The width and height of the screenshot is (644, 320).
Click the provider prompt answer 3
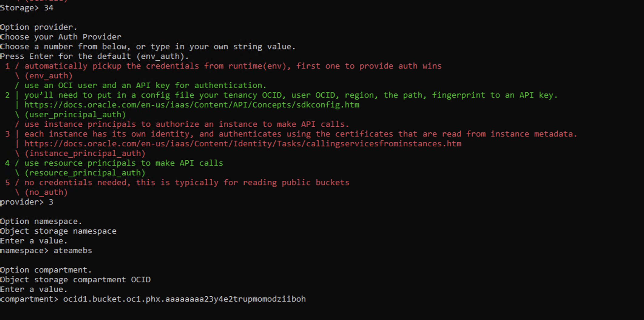(x=51, y=202)
